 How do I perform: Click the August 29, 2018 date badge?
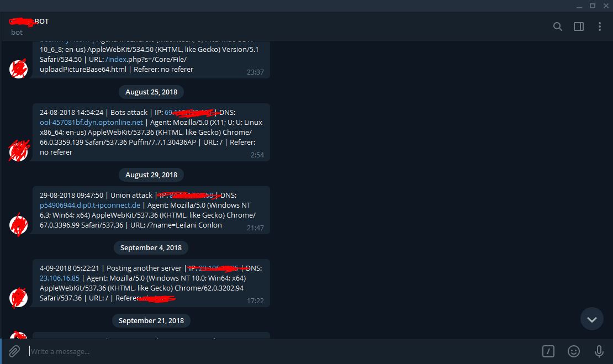pos(151,175)
